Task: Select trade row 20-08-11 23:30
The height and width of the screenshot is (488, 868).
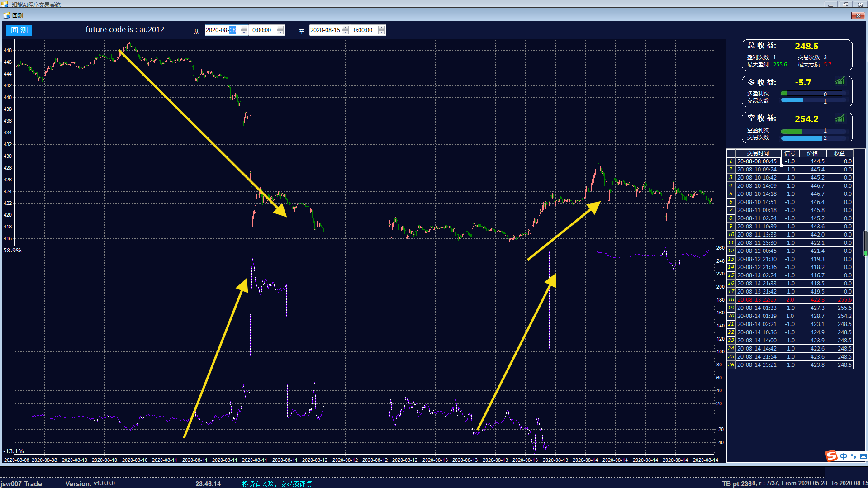Action: click(790, 243)
